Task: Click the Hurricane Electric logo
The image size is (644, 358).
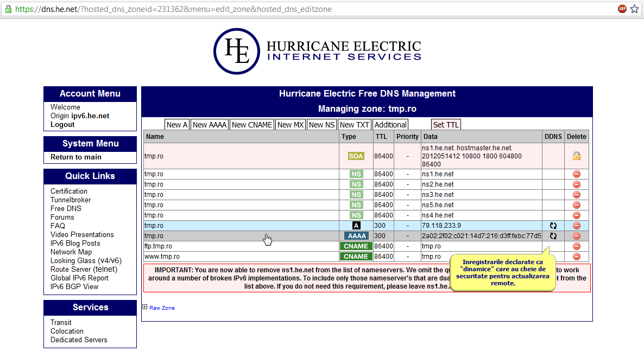Action: (x=317, y=52)
